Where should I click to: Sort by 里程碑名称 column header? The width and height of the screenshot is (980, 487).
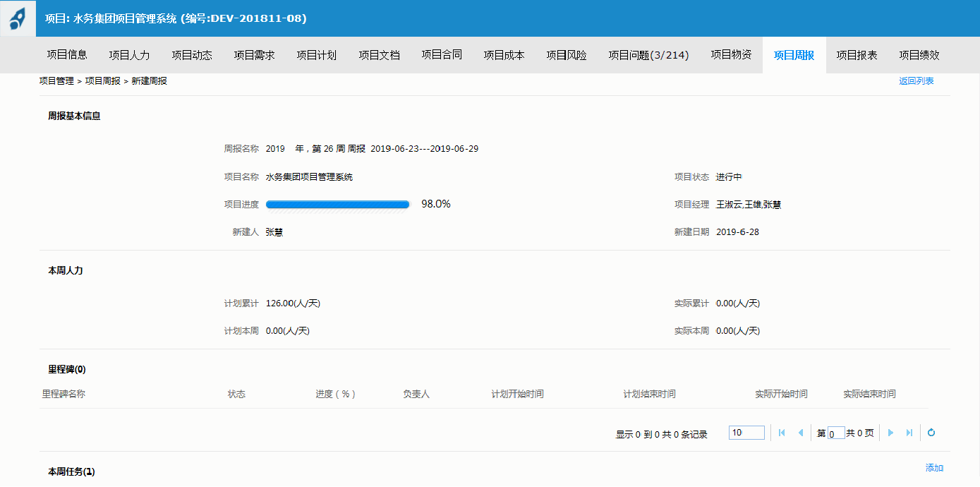point(63,394)
